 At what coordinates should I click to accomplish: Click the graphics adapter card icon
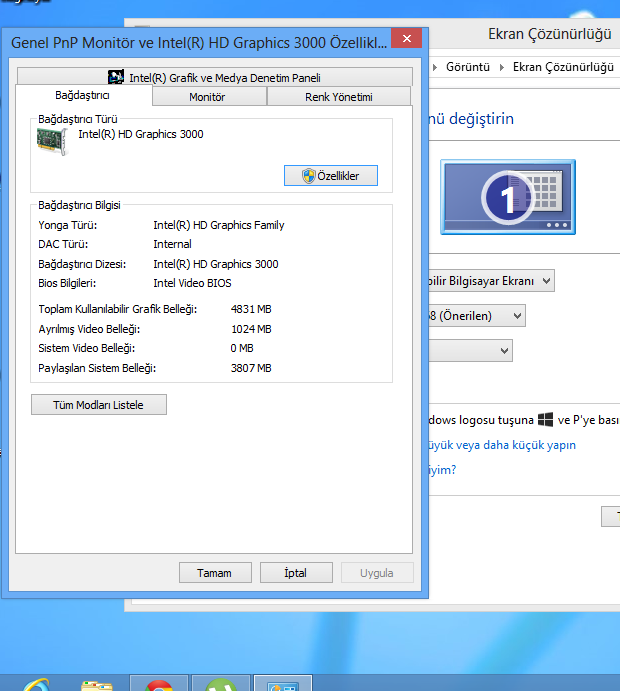pyautogui.click(x=52, y=141)
